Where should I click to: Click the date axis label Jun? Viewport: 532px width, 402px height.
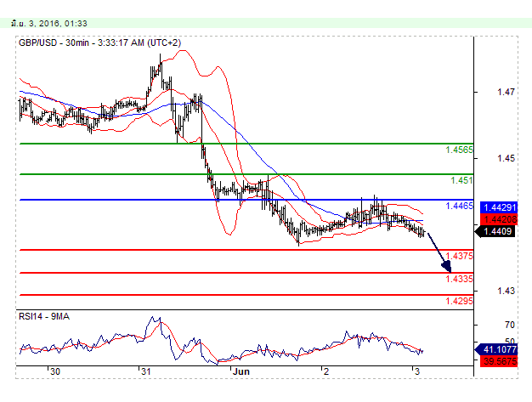pos(241,371)
